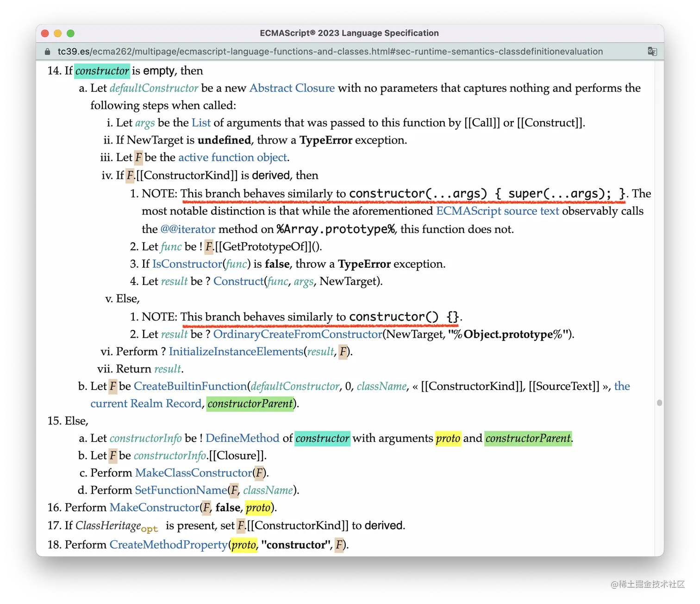Open the Abstract Closure link
Viewport: 700px width, 604px height.
[x=292, y=88]
